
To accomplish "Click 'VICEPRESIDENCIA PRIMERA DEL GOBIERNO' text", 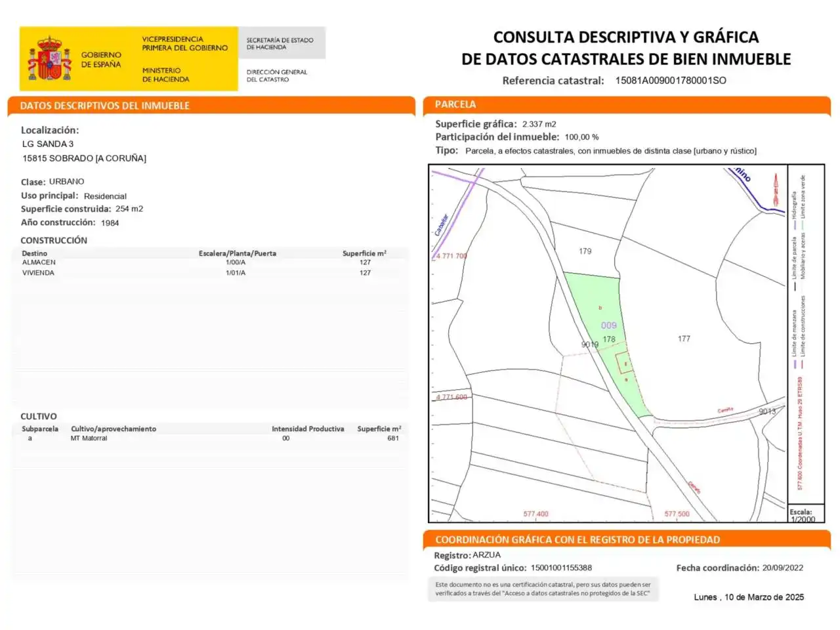I will pos(185,43).
